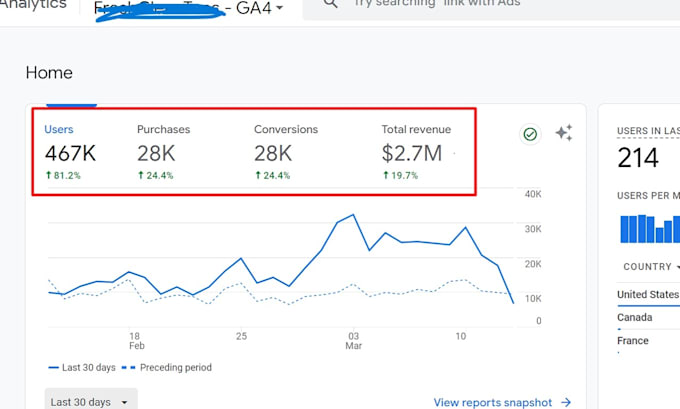680x409 pixels.
Task: Select the Users metric tab
Action: 70,152
